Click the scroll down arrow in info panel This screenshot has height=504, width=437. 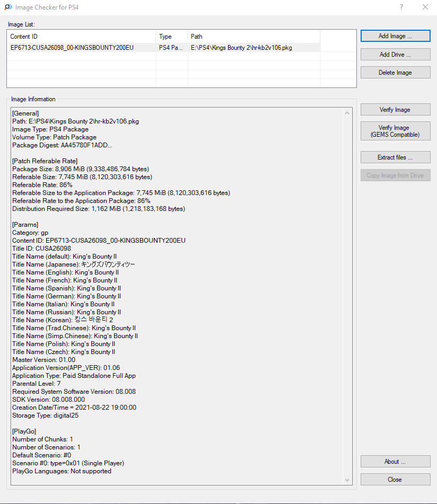[x=347, y=480]
